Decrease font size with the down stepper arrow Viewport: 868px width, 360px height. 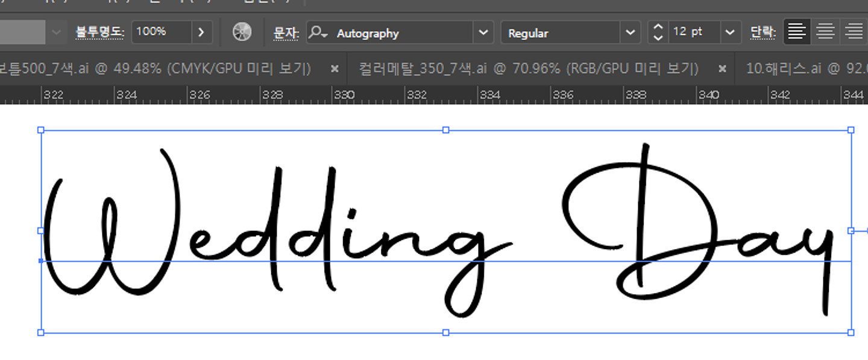(x=658, y=38)
